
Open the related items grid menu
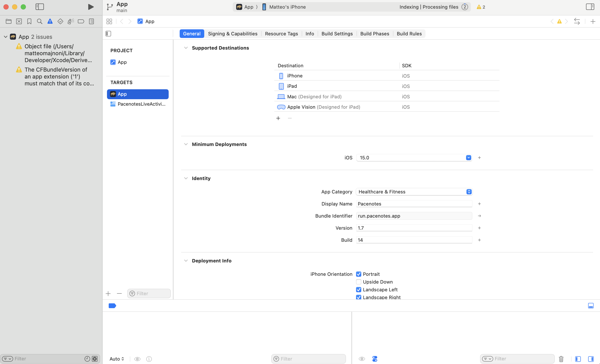[109, 21]
